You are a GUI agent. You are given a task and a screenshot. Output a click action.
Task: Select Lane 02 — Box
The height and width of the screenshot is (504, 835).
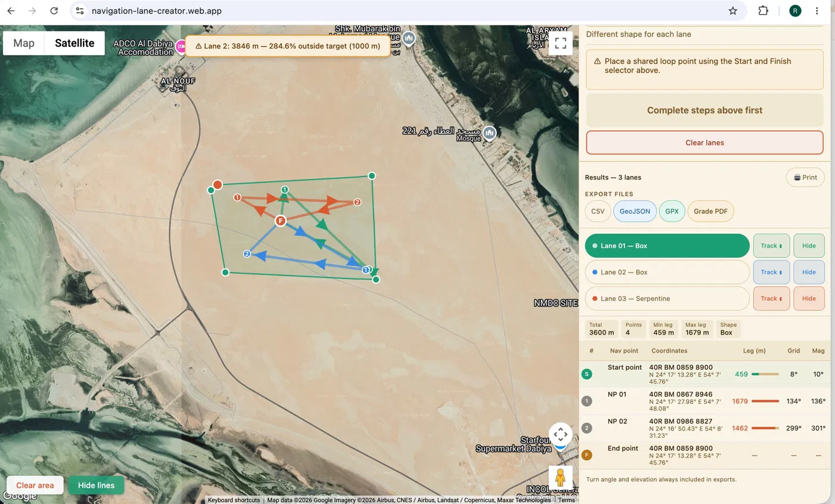(x=667, y=272)
